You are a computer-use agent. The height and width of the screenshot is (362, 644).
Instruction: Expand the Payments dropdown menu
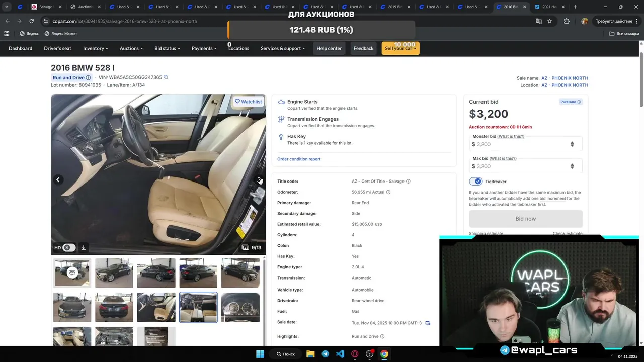click(204, 48)
